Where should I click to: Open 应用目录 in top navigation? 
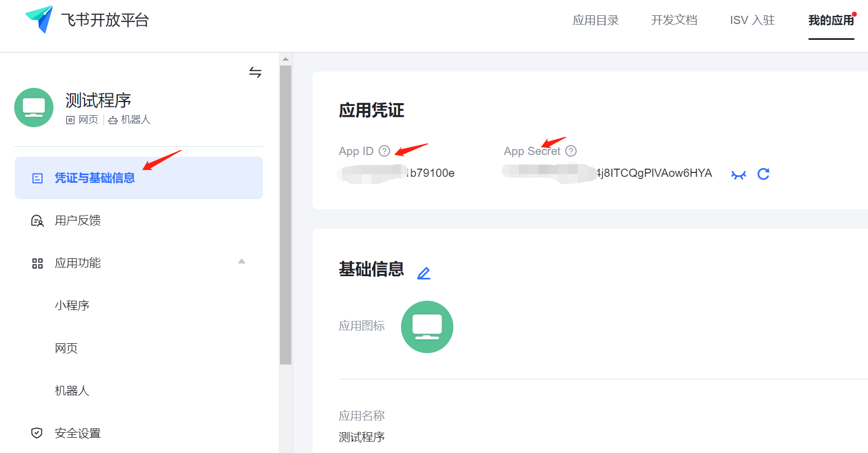pyautogui.click(x=595, y=20)
